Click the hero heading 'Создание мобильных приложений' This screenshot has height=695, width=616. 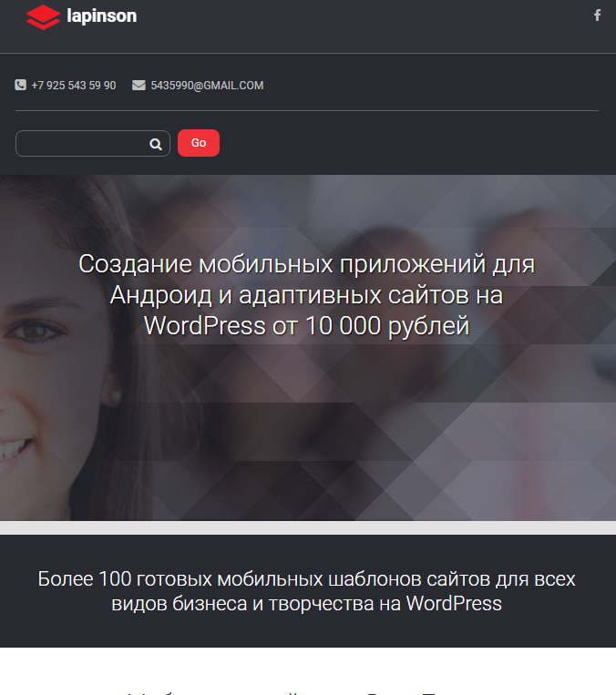coord(306,295)
